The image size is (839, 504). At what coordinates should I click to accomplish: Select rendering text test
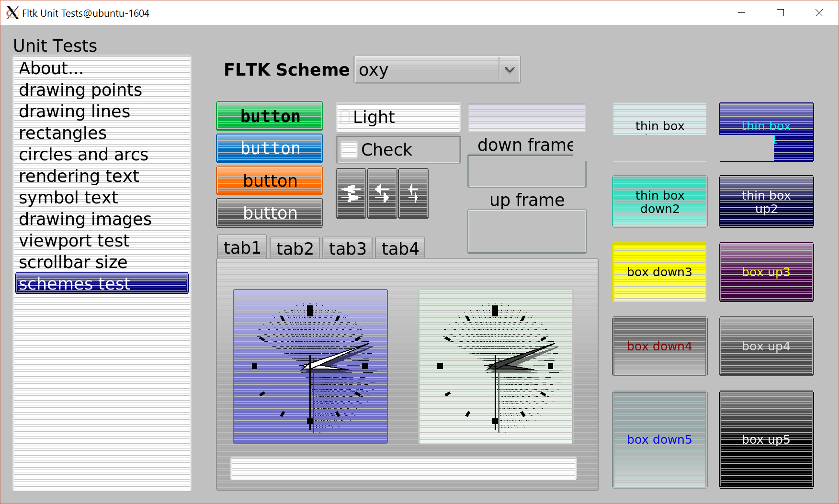click(102, 176)
